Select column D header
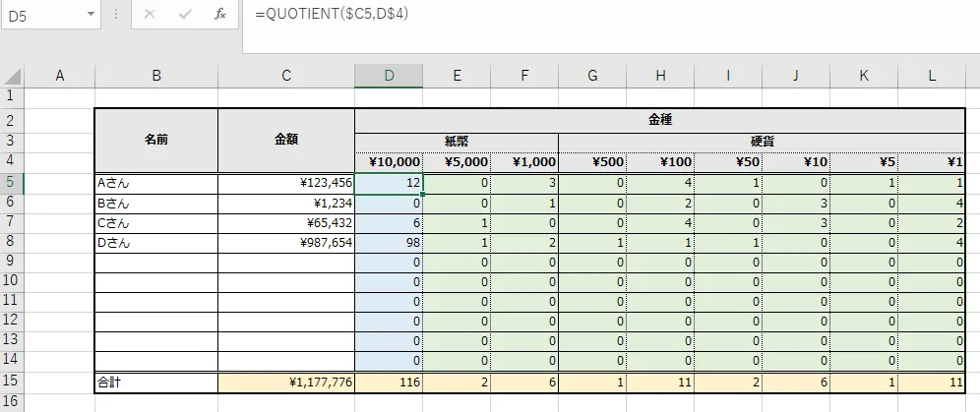980x412 pixels. point(389,76)
